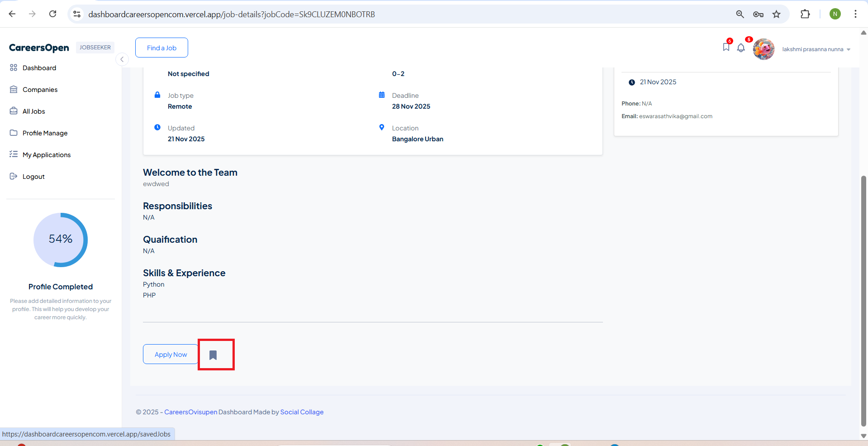Follow the Social Collage footer link

pos(302,412)
